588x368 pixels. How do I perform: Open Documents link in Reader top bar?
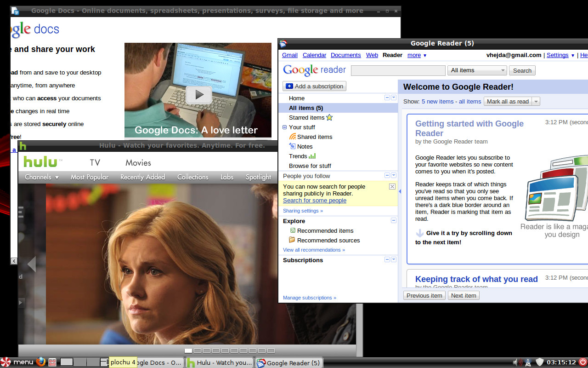coord(346,55)
